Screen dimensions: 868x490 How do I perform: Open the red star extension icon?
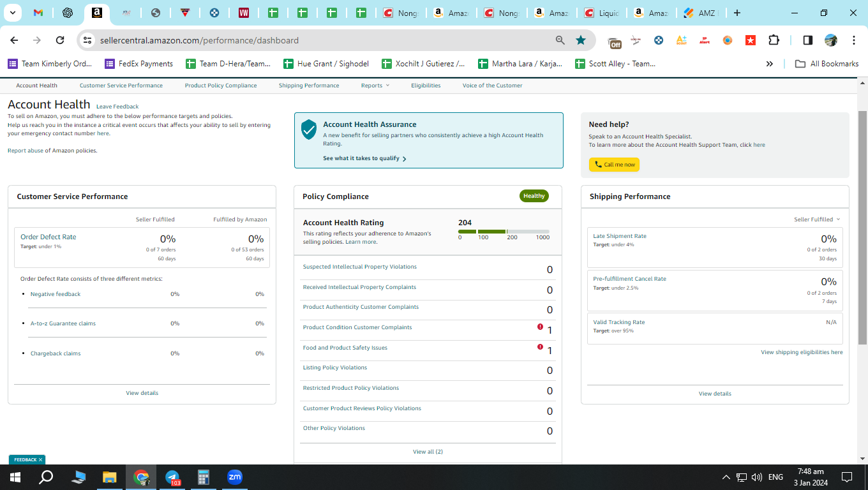[751, 40]
